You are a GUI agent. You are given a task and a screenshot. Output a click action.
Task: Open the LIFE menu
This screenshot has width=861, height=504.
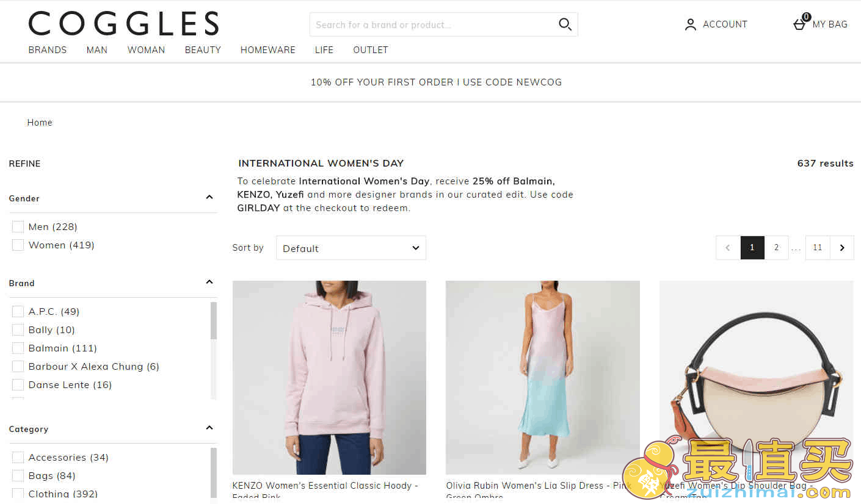pyautogui.click(x=324, y=50)
